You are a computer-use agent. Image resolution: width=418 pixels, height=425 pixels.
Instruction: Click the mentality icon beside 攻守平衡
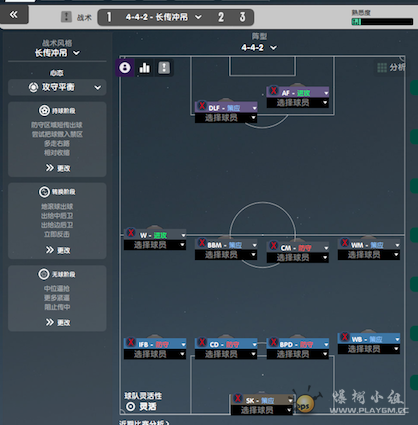click(x=33, y=87)
